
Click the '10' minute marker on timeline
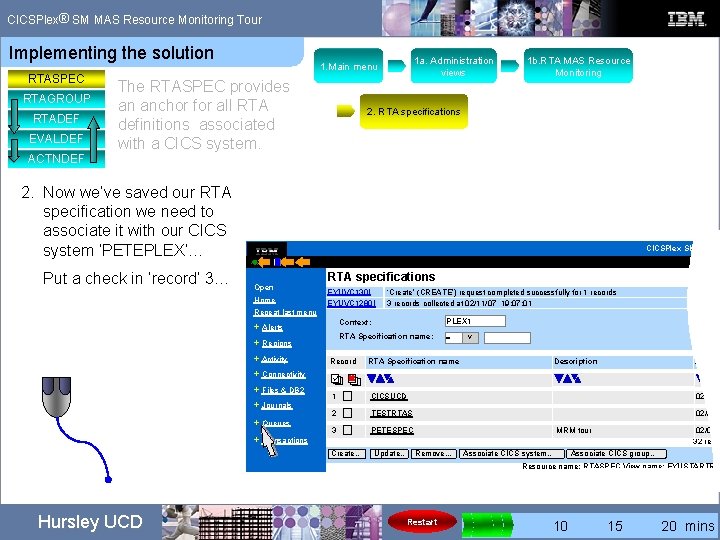tap(561, 525)
